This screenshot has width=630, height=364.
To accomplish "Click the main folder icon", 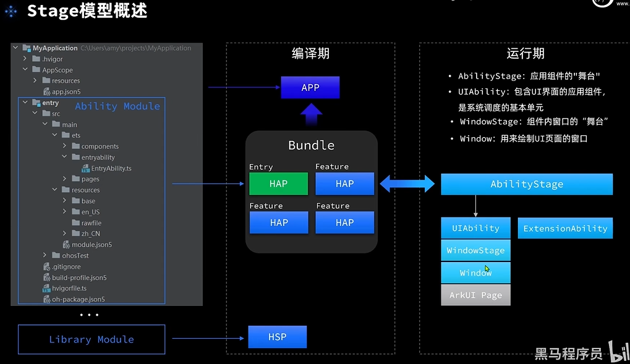I will (x=56, y=124).
